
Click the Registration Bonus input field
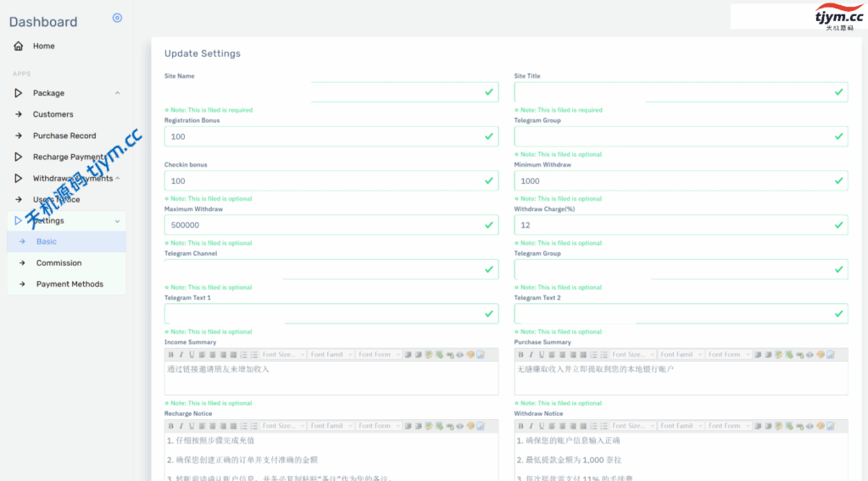[x=322, y=136]
